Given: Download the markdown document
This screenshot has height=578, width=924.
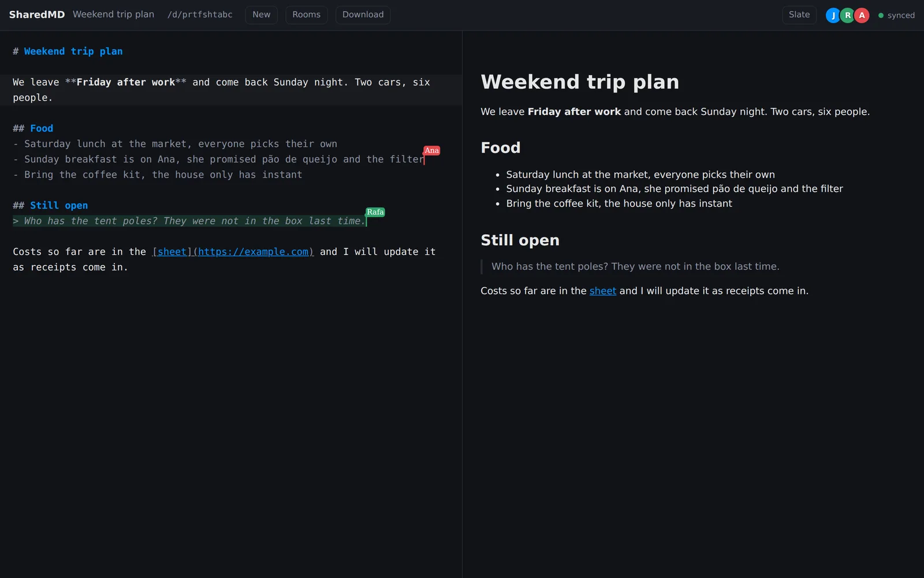Looking at the screenshot, I should pos(363,15).
